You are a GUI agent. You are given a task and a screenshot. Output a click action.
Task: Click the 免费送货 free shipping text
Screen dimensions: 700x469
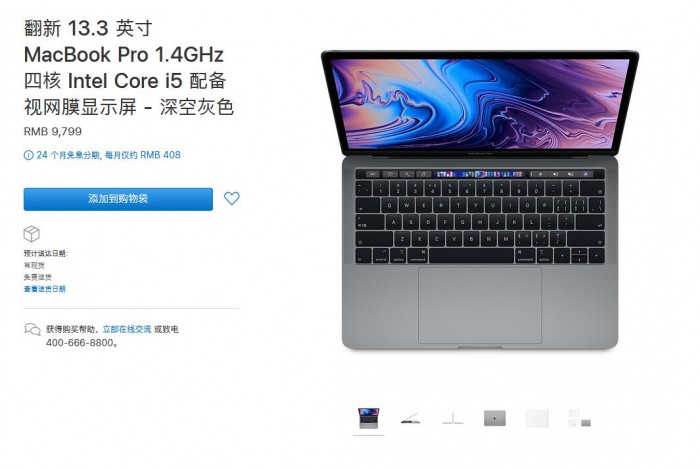tap(38, 277)
